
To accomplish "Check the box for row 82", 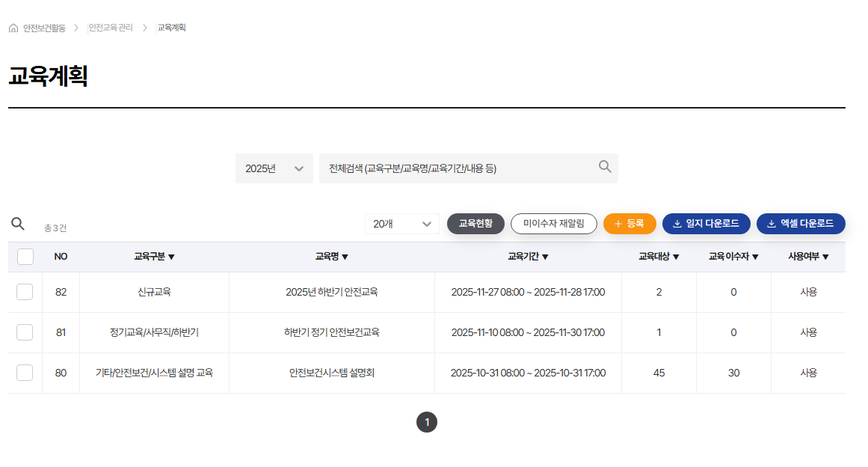I will pos(25,292).
